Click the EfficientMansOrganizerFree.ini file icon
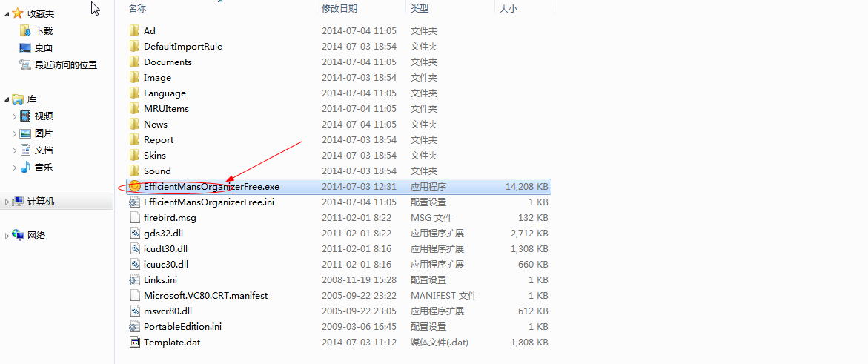The width and height of the screenshot is (868, 364). click(134, 202)
